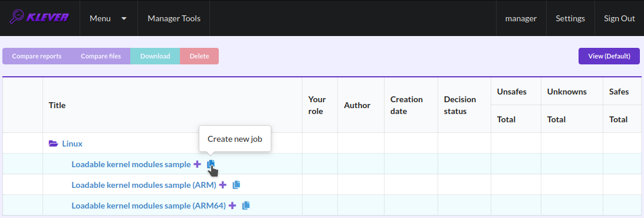Open Loadable kernel modules sample (ARM) link
Image resolution: width=644 pixels, height=218 pixels.
(144, 185)
